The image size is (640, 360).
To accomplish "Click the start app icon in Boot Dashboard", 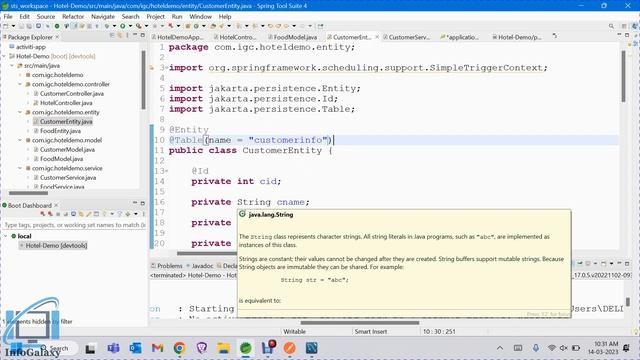I will coord(43,213).
